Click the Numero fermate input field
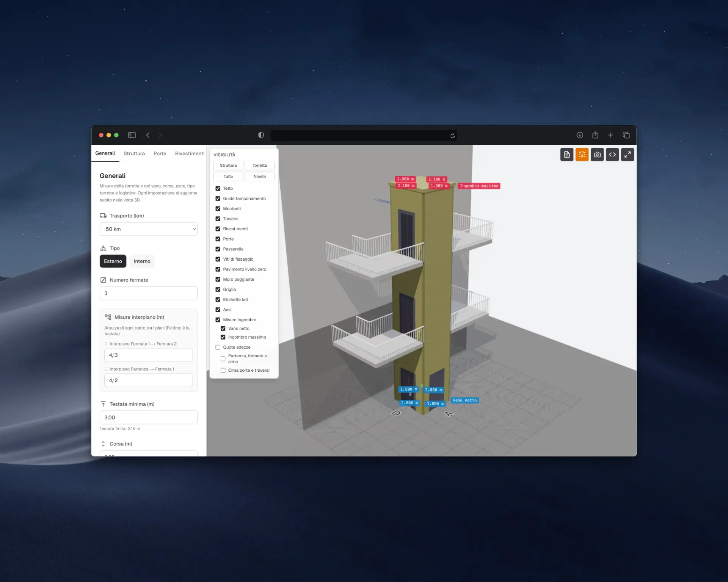This screenshot has height=582, width=728. tap(148, 293)
